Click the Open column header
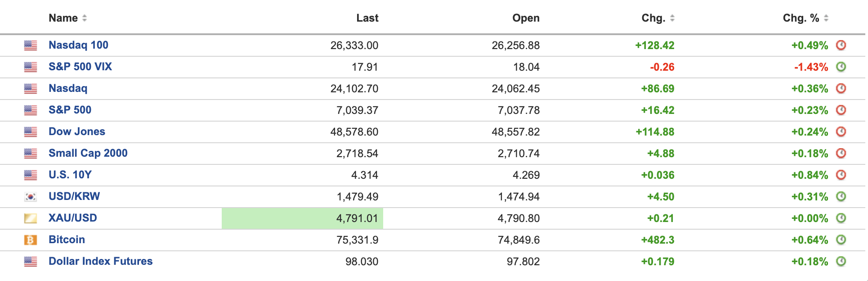868x281 pixels. pos(525,18)
